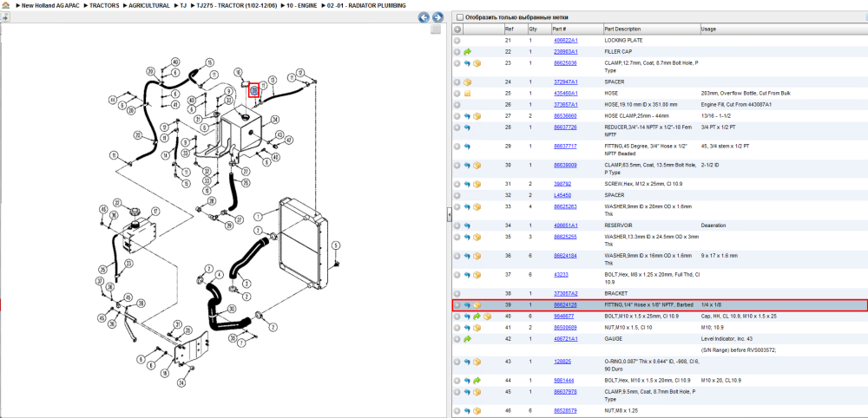Open the TRACTORS breadcrumb level
The width and height of the screenshot is (868, 418).
coord(104,5)
